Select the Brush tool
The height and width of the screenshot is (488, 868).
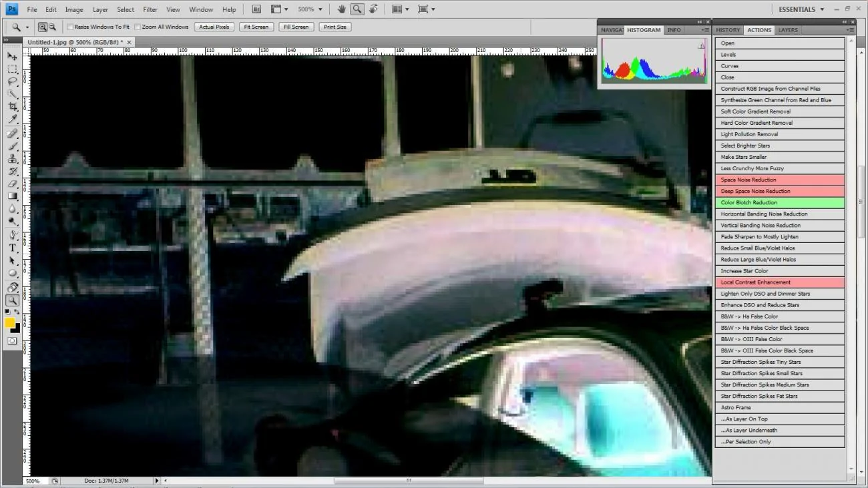point(12,146)
